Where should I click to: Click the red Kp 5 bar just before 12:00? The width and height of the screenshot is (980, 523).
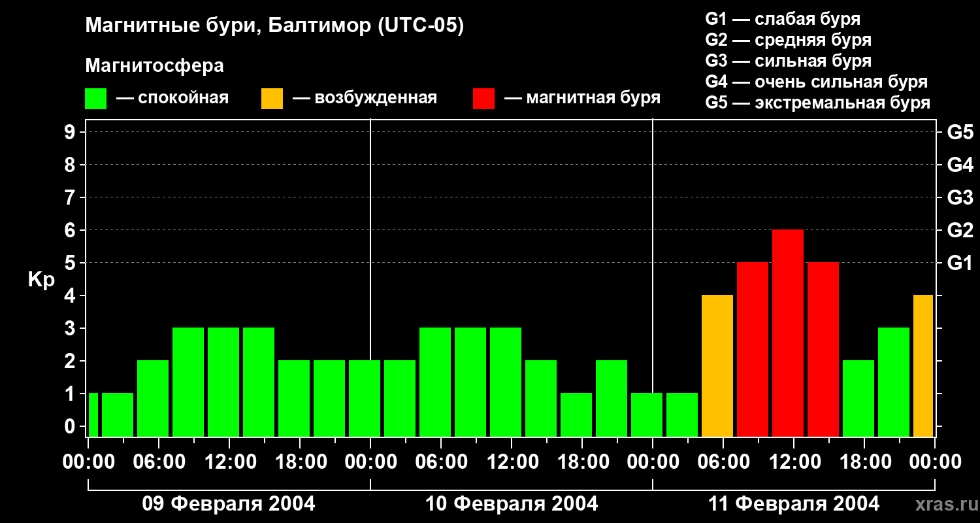(753, 350)
